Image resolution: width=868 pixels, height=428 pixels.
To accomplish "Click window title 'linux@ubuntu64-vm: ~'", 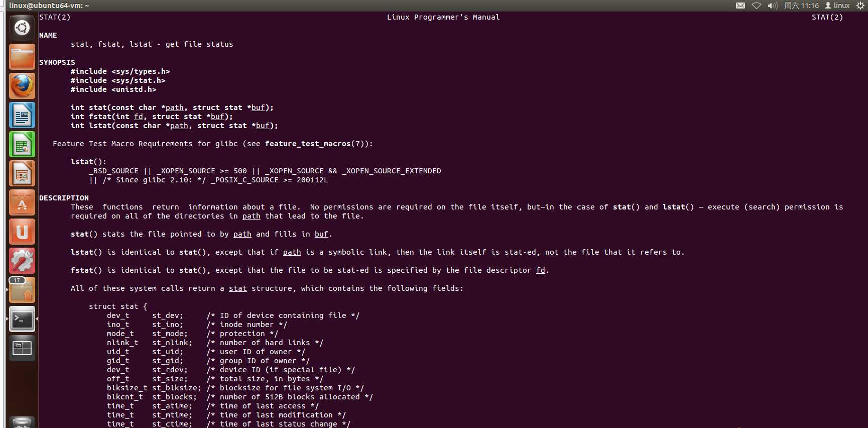I will coord(49,6).
